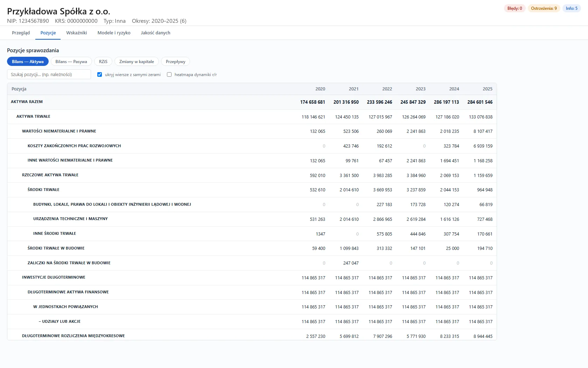Click the Błędy: 0 badge

(514, 8)
